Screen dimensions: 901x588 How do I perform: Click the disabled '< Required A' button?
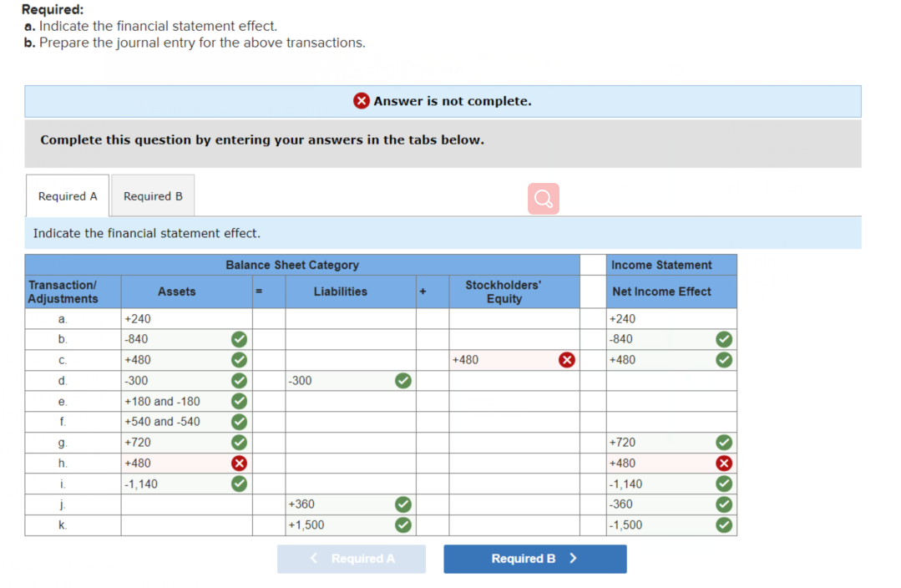coord(352,559)
